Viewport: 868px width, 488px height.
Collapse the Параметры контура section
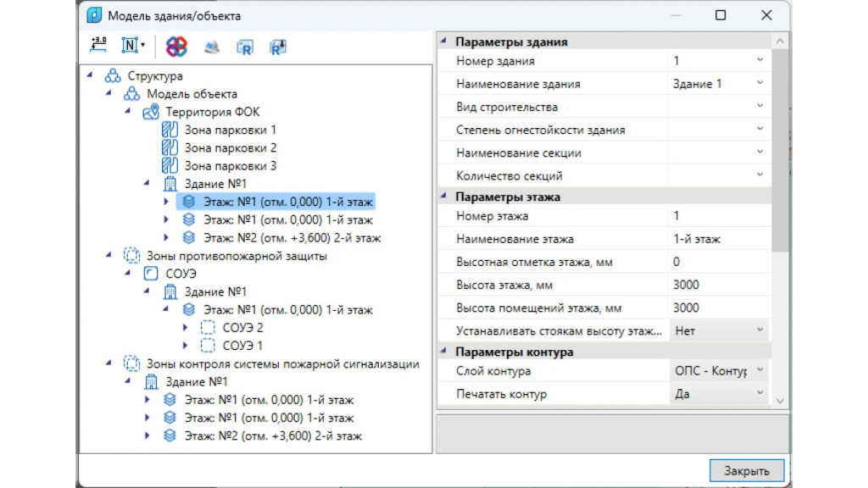[443, 352]
